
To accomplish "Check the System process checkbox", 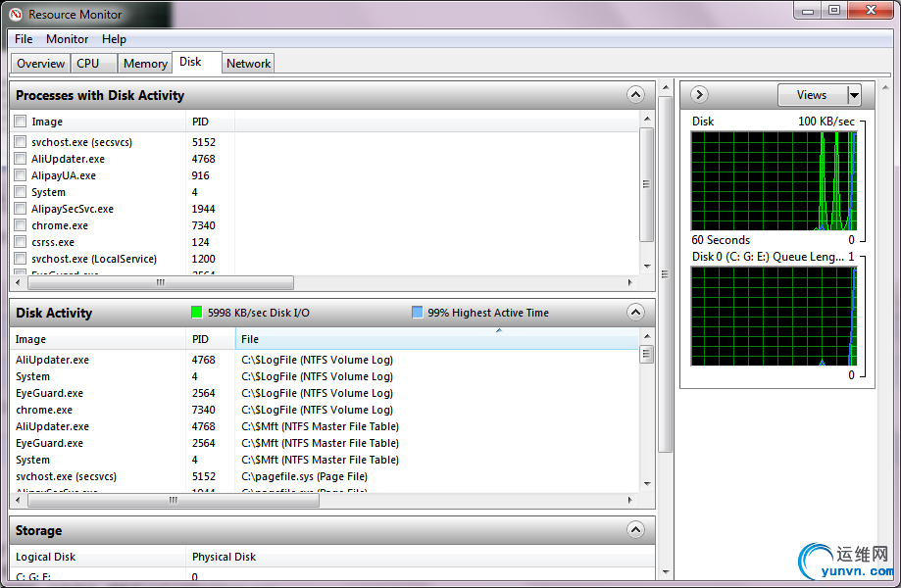I will [21, 192].
